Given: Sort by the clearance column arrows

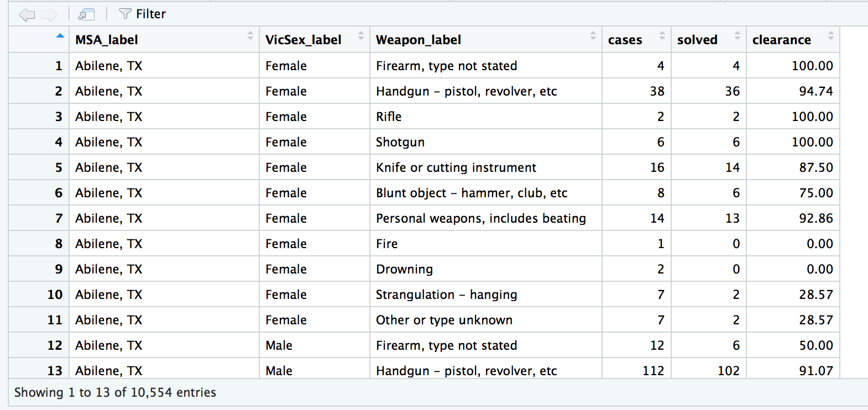Looking at the screenshot, I should pyautogui.click(x=831, y=36).
